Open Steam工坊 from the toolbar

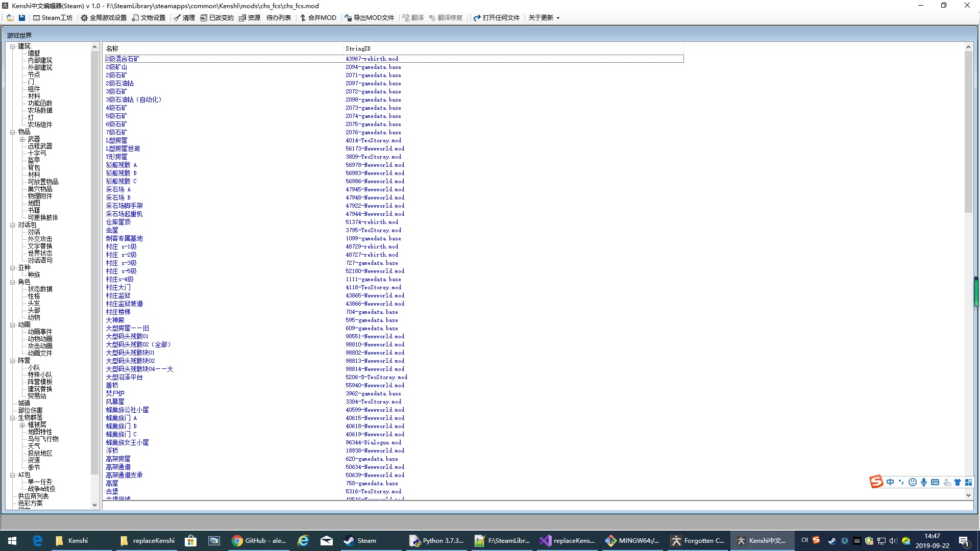pos(53,17)
